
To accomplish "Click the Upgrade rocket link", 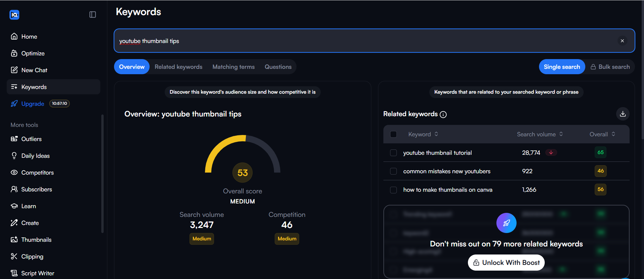I will tap(28, 103).
